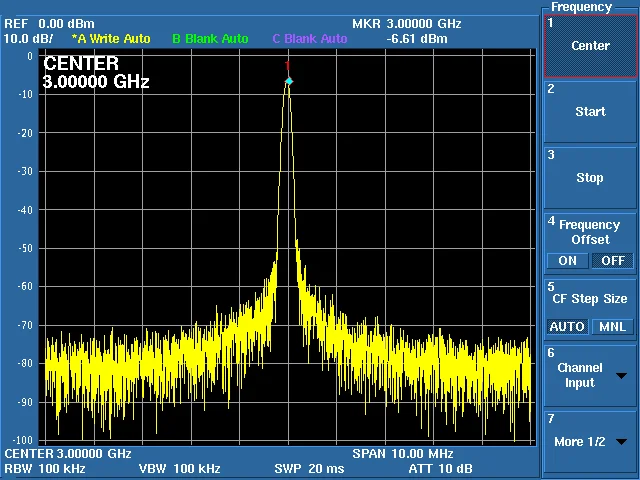Turn Frequency Offset ON
The height and width of the screenshot is (480, 640).
tap(567, 261)
